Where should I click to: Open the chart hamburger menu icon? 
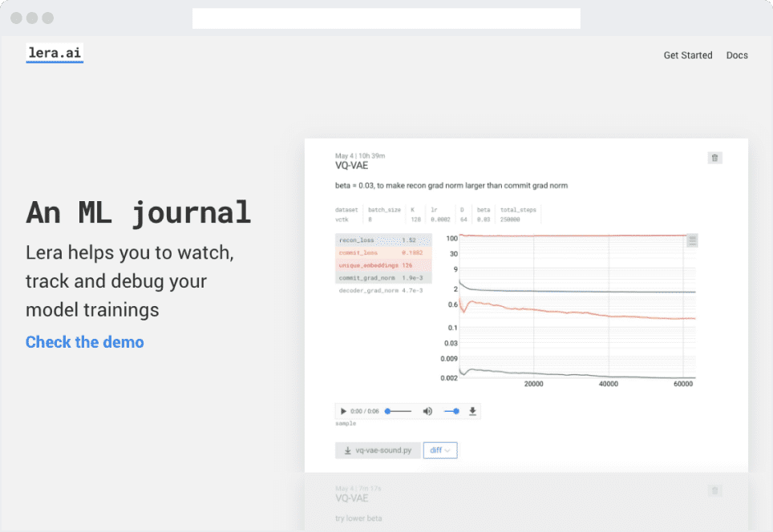(692, 240)
